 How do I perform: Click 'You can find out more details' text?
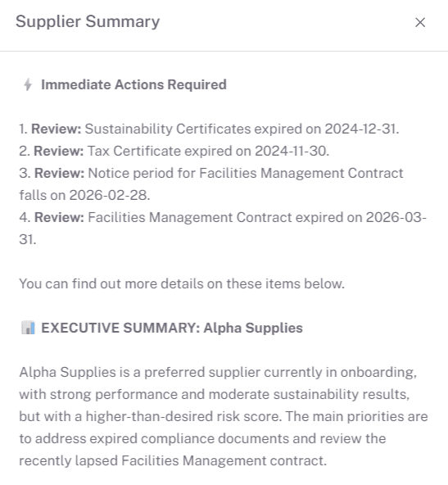click(182, 283)
